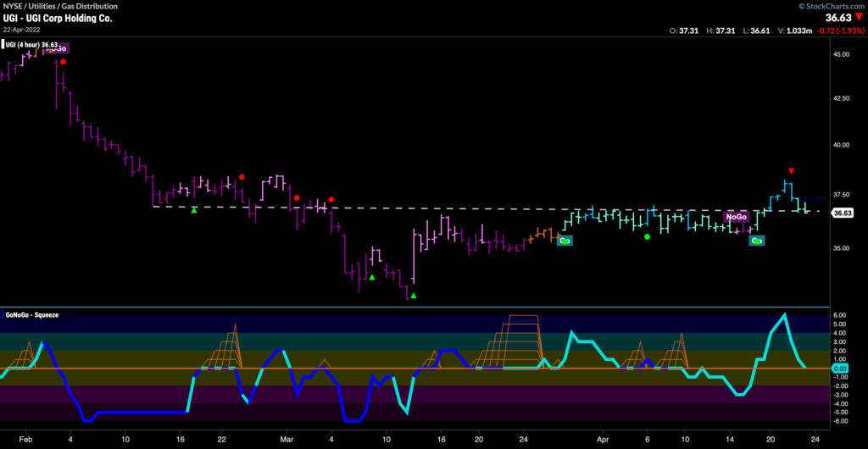Viewport: 868px width, 449px height.
Task: Click the green triangle on the dashed line near Feb 16
Action: click(x=194, y=210)
